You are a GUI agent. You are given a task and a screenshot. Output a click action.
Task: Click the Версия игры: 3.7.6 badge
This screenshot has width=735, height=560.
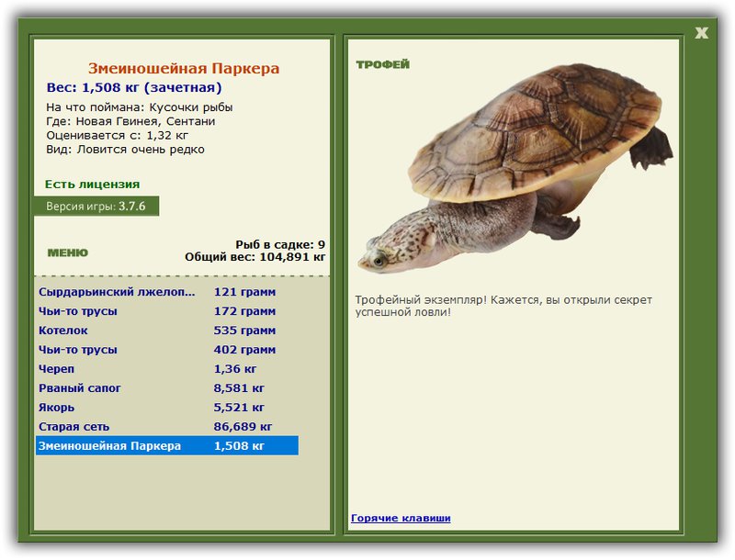[96, 206]
